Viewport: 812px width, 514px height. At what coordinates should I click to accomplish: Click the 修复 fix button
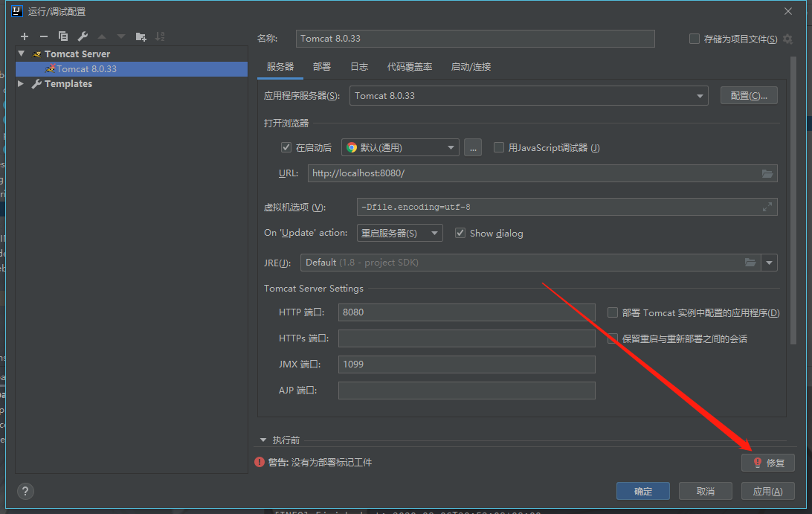click(768, 463)
